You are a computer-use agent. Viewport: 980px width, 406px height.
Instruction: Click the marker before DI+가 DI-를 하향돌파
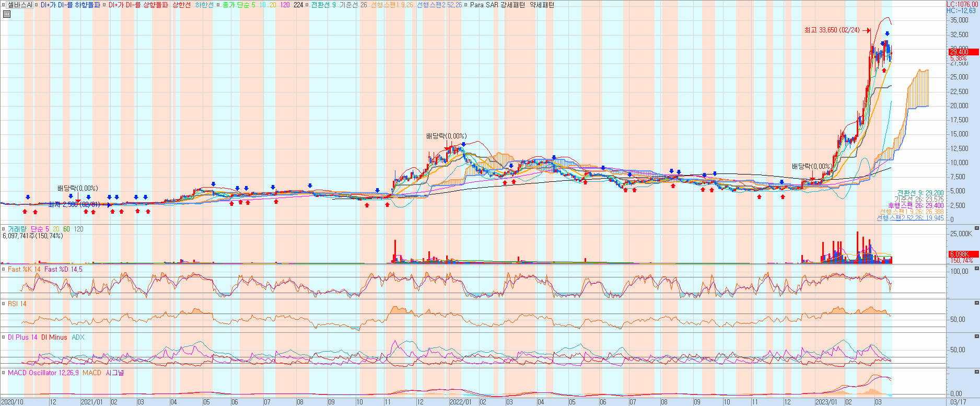37,5
